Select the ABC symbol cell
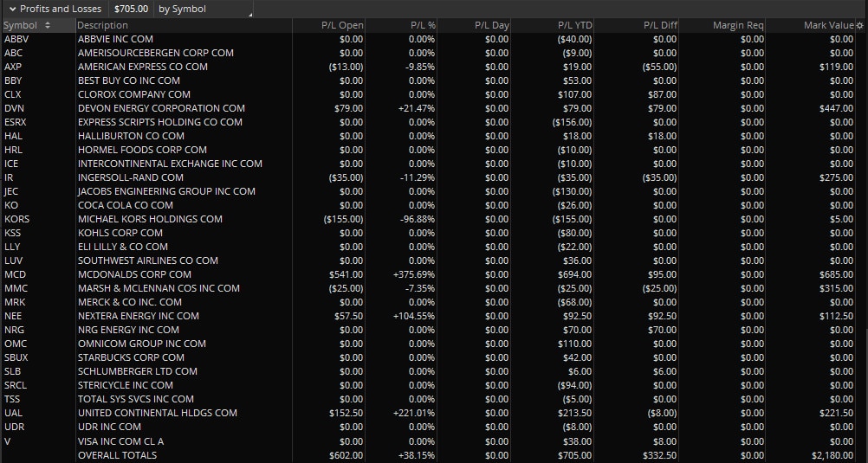Image resolution: width=868 pixels, height=463 pixels. coord(14,53)
